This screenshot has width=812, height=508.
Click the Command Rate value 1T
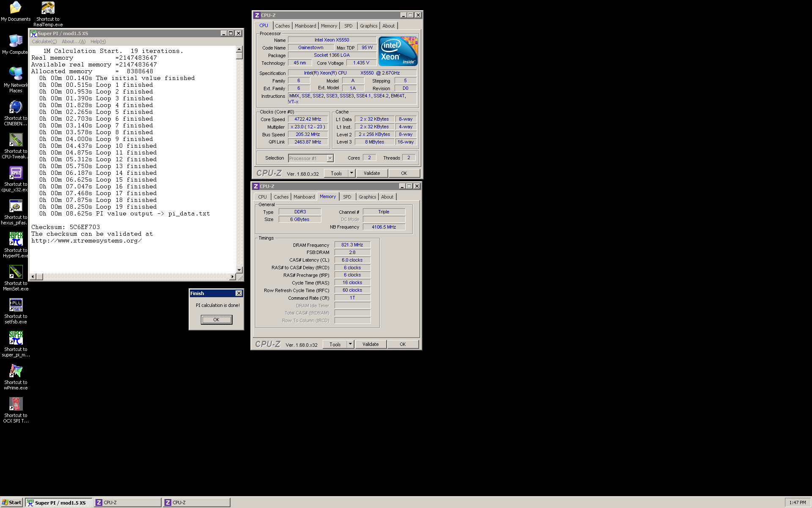click(352, 298)
